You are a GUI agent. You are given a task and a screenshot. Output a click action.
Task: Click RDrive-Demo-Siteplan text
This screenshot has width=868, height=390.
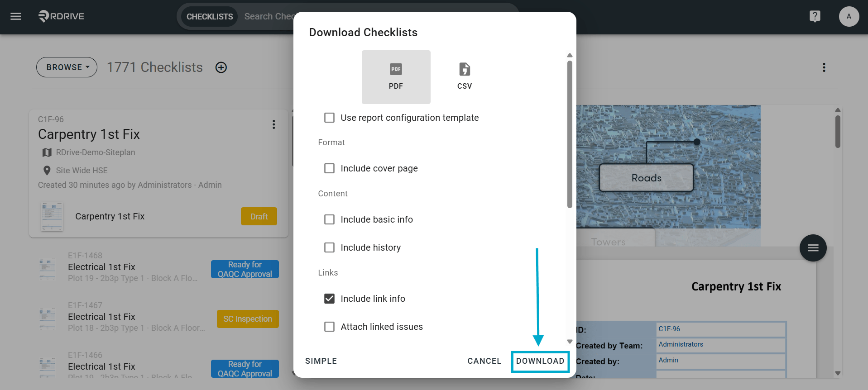(96, 152)
